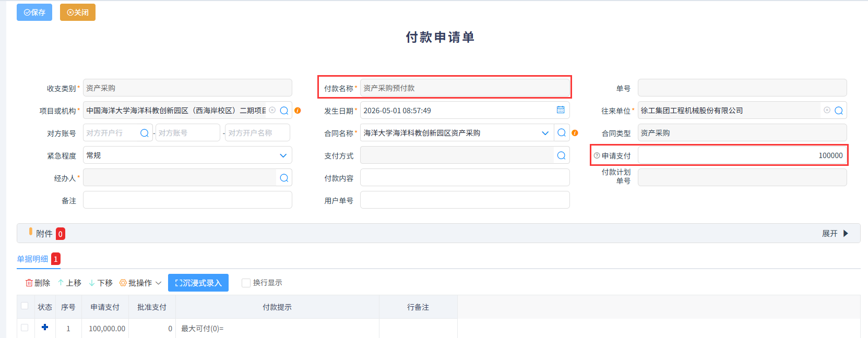Click the 用户单号 input field
This screenshot has height=338, width=868.
(465, 200)
